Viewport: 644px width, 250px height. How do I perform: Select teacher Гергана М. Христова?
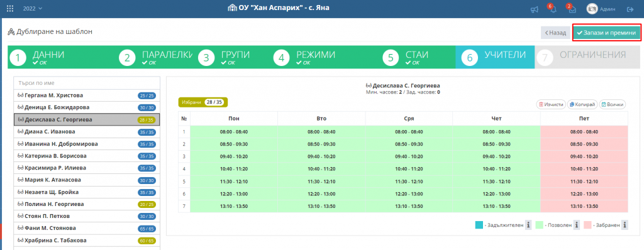(87, 95)
